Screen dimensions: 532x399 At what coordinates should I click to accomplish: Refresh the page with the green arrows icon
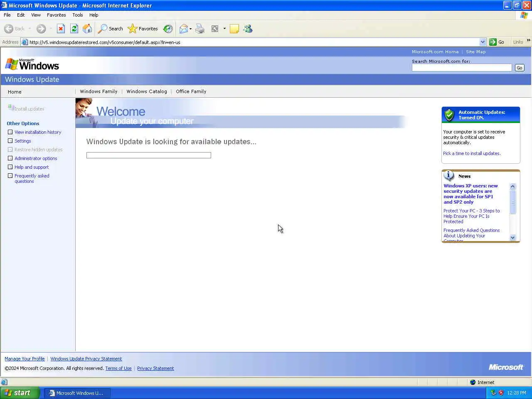pos(74,29)
